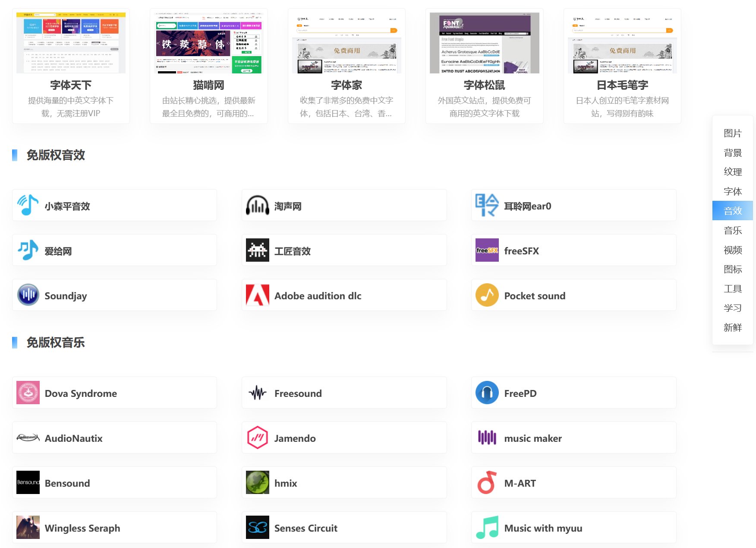The width and height of the screenshot is (756, 548).
Task: Click the FreePD blue headphone icon
Action: (487, 393)
